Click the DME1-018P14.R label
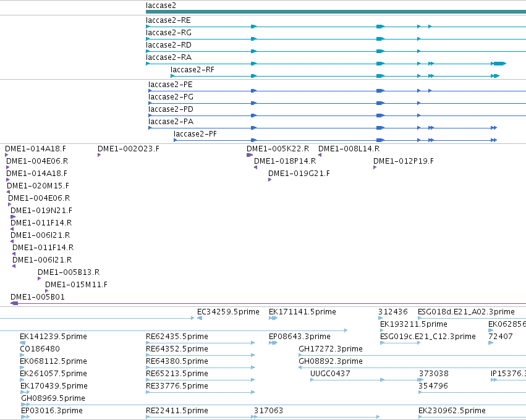 click(285, 161)
